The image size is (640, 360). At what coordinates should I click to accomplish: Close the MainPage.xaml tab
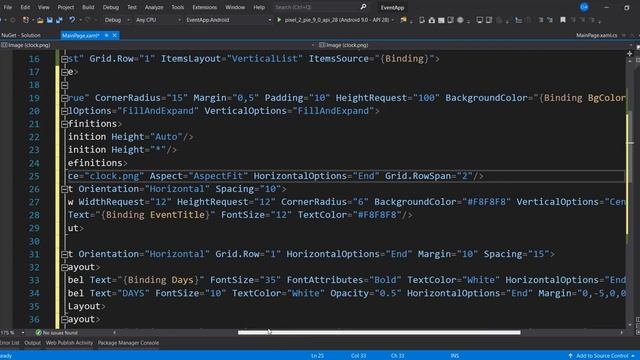pyautogui.click(x=115, y=36)
